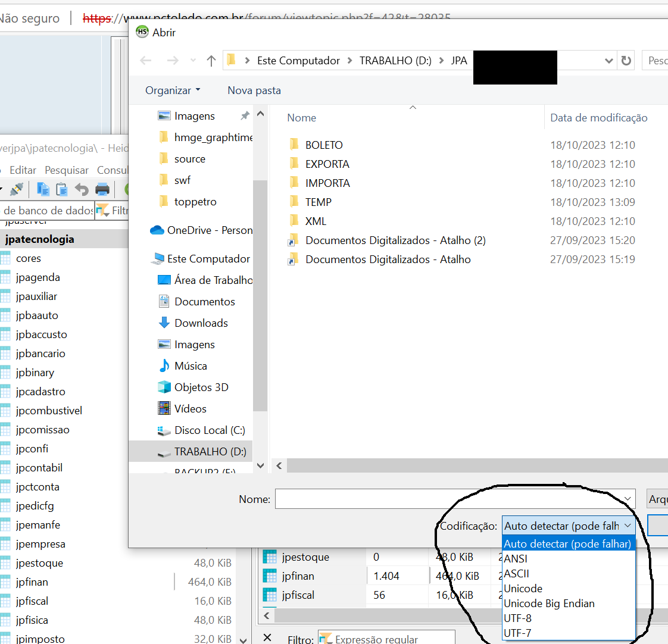Image resolution: width=668 pixels, height=644 pixels.
Task: Expand the Nome field dropdown arrow
Action: coord(628,499)
